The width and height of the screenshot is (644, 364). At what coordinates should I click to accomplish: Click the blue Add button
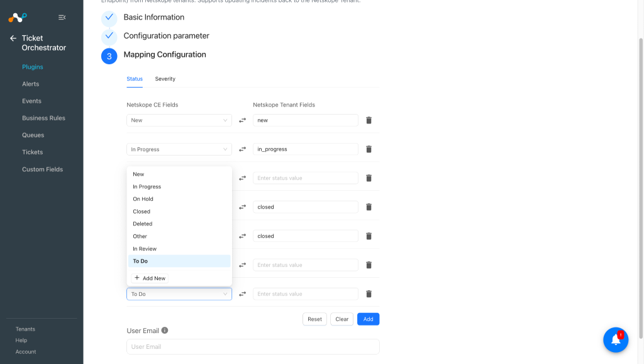368,319
